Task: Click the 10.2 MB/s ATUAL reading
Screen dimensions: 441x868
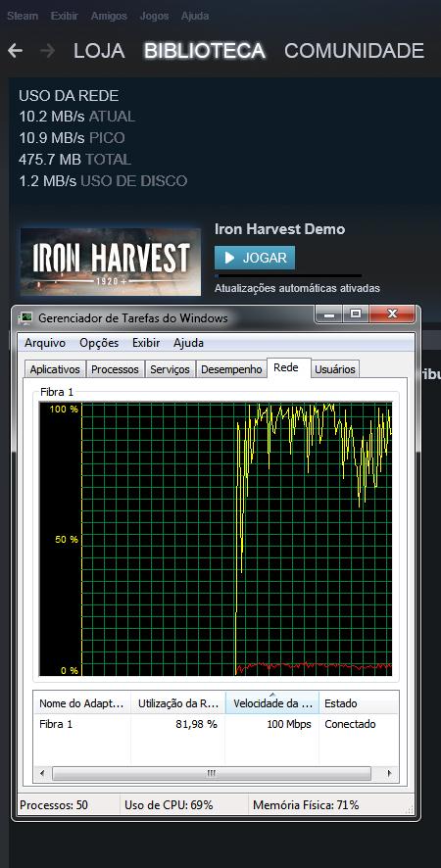Action: (x=77, y=117)
